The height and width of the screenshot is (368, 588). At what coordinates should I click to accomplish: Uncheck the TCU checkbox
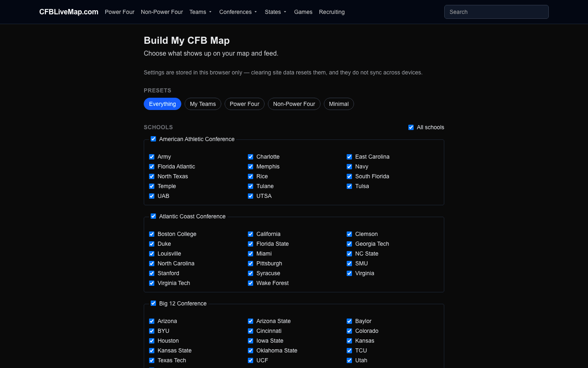click(349, 350)
